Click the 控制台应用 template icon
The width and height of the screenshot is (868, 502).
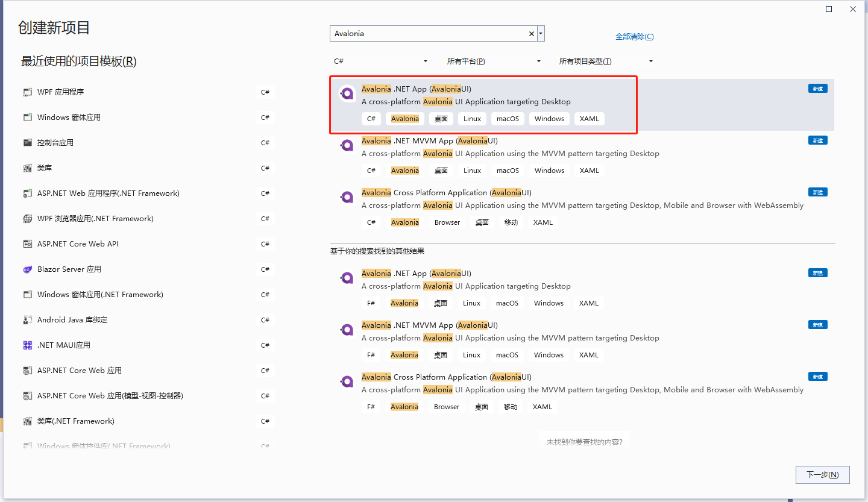point(27,143)
